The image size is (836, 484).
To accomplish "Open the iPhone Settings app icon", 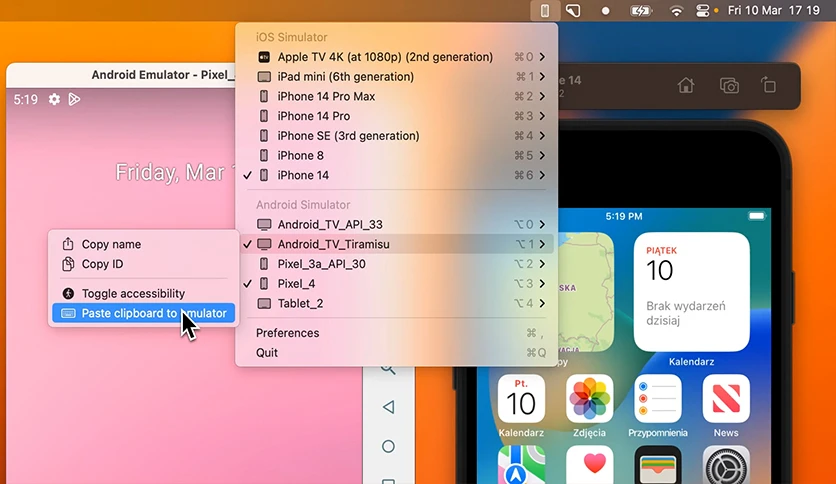I will click(726, 465).
